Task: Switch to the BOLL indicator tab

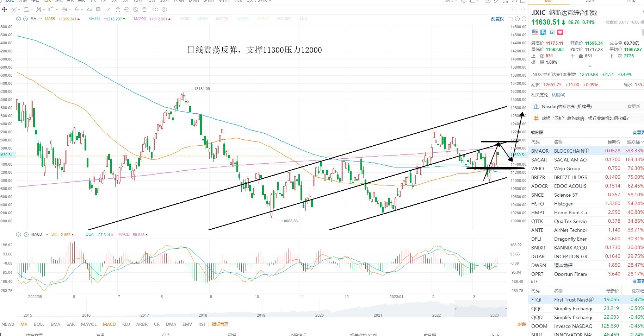Action: [39, 324]
